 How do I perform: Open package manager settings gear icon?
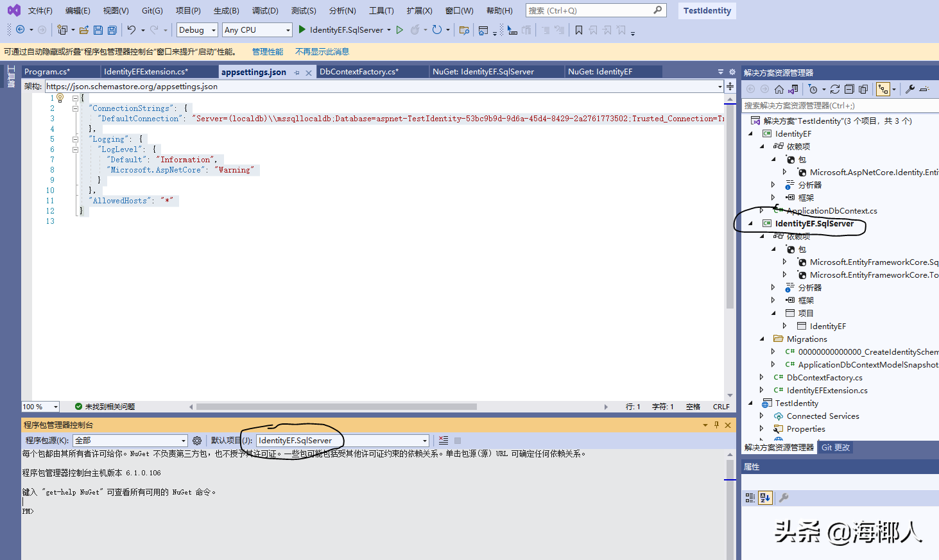point(197,441)
